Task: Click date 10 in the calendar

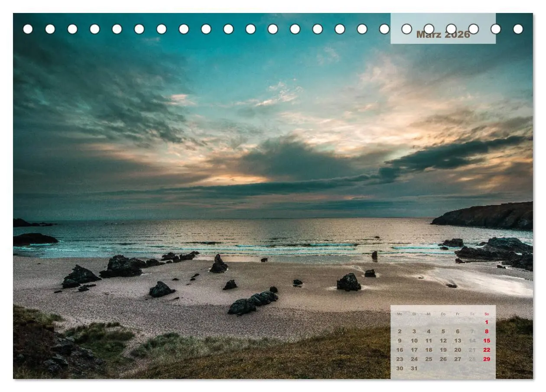Action: click(x=414, y=341)
